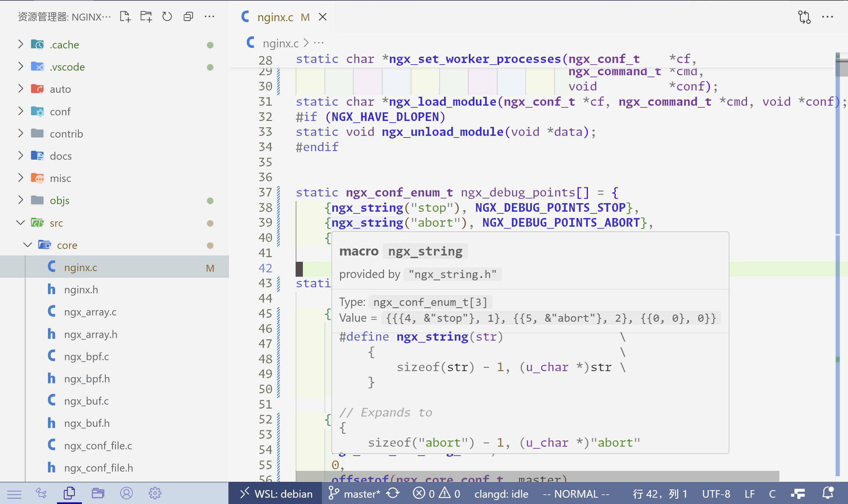
Task: Click the C file icon beside ngx_bpf.c
Action: [x=52, y=356]
